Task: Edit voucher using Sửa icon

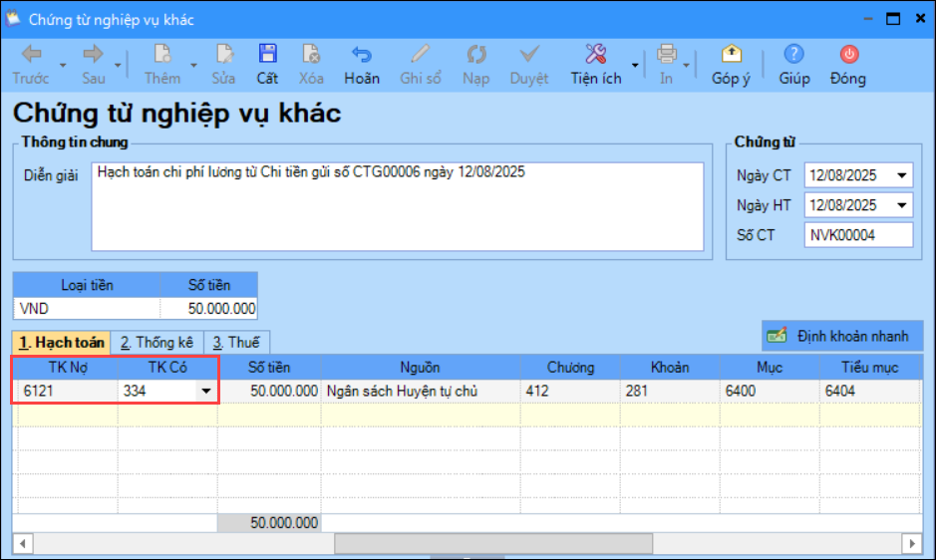Action: pos(224,65)
